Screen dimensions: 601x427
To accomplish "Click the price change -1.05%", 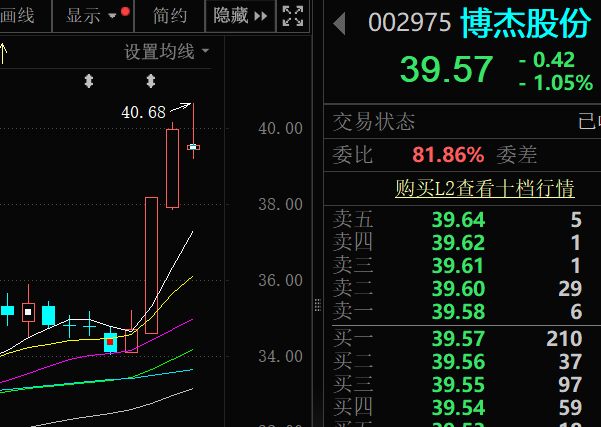I will coord(556,82).
